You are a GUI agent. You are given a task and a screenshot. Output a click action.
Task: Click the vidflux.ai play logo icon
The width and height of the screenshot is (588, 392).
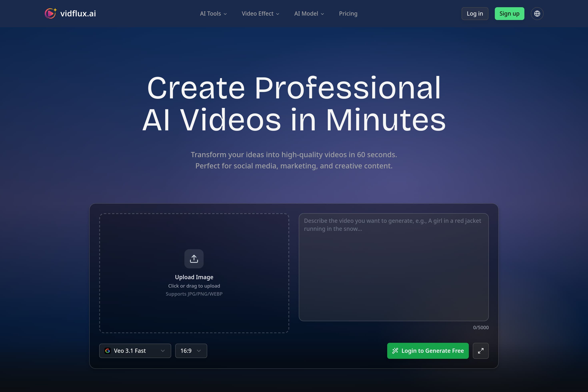[x=51, y=14]
